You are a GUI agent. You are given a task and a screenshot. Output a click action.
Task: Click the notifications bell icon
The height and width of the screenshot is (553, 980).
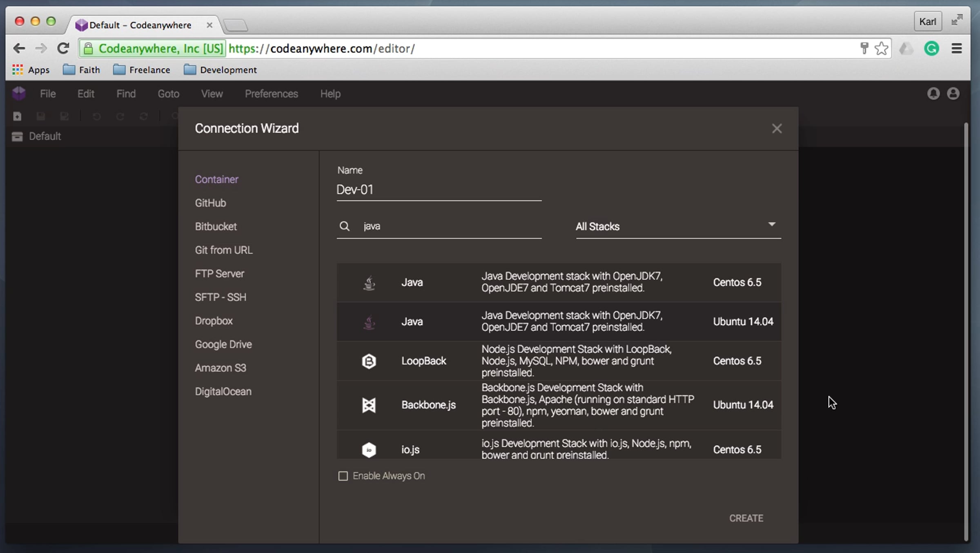(933, 94)
